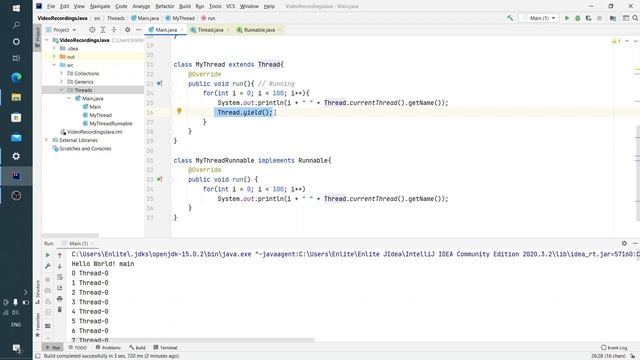Run Main with coverage
Viewport: 640px width, 360px height.
click(588, 18)
